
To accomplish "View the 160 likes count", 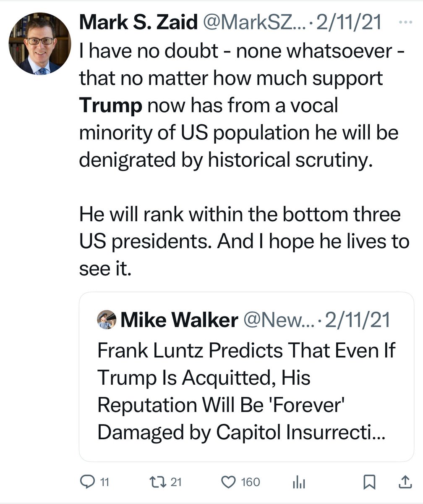I will point(251,482).
